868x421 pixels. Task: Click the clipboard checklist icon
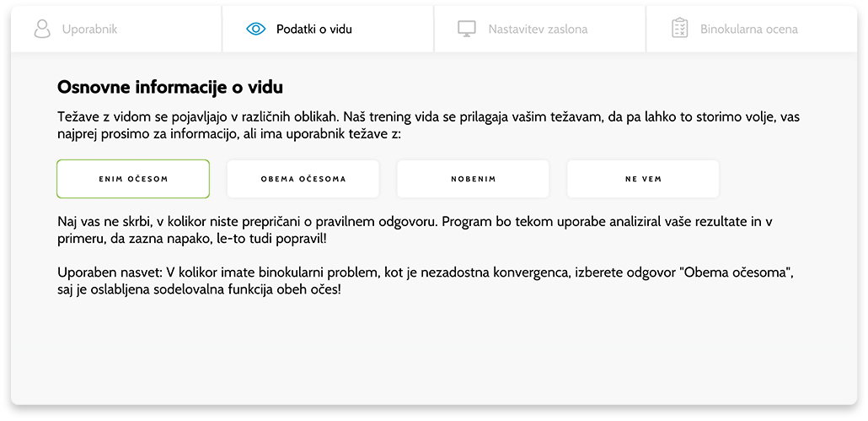point(679,28)
